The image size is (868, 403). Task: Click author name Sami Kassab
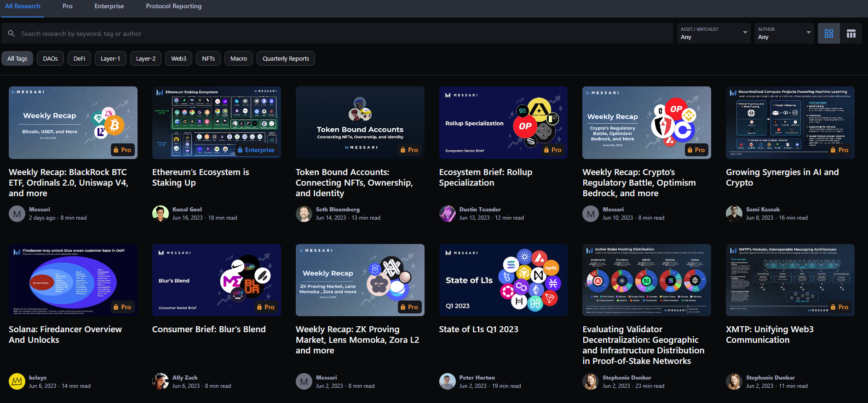tap(763, 210)
